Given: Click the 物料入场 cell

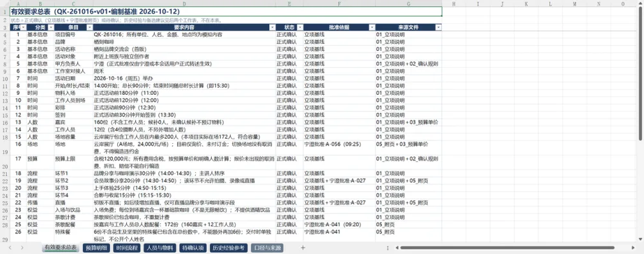Looking at the screenshot, I should [73, 93].
